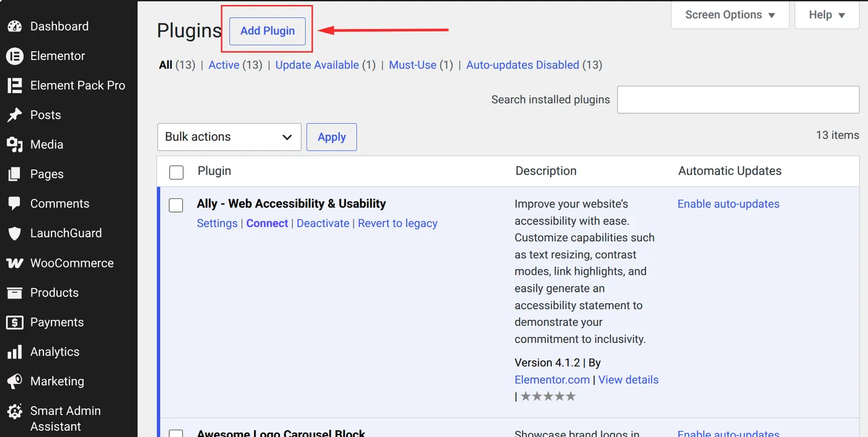Image resolution: width=868 pixels, height=437 pixels.
Task: Open the Bulk actions dropdown
Action: (x=229, y=137)
